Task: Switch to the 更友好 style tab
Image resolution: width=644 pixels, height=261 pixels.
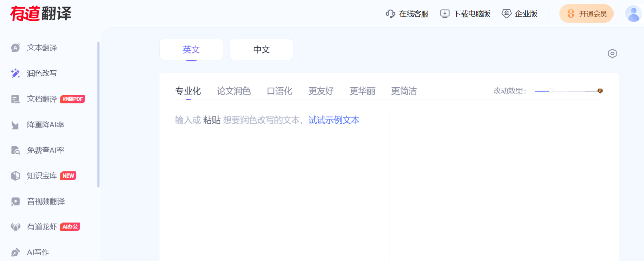Action: [x=321, y=91]
